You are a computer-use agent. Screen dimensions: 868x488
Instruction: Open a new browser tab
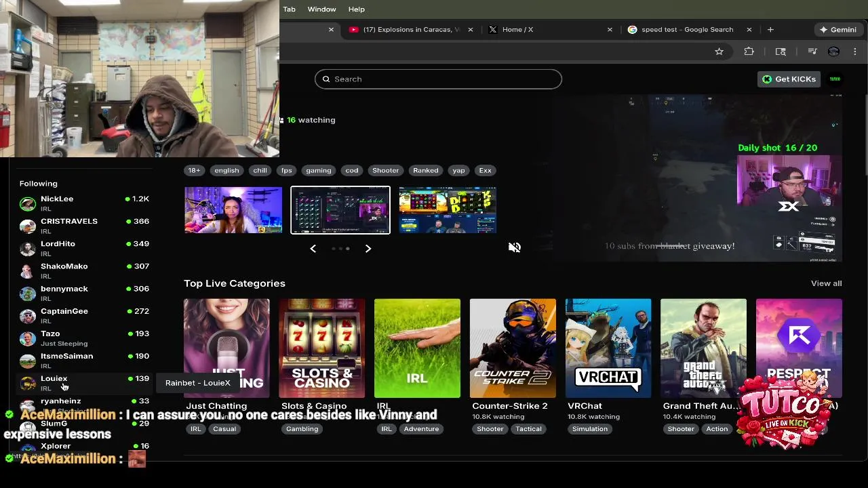point(770,30)
